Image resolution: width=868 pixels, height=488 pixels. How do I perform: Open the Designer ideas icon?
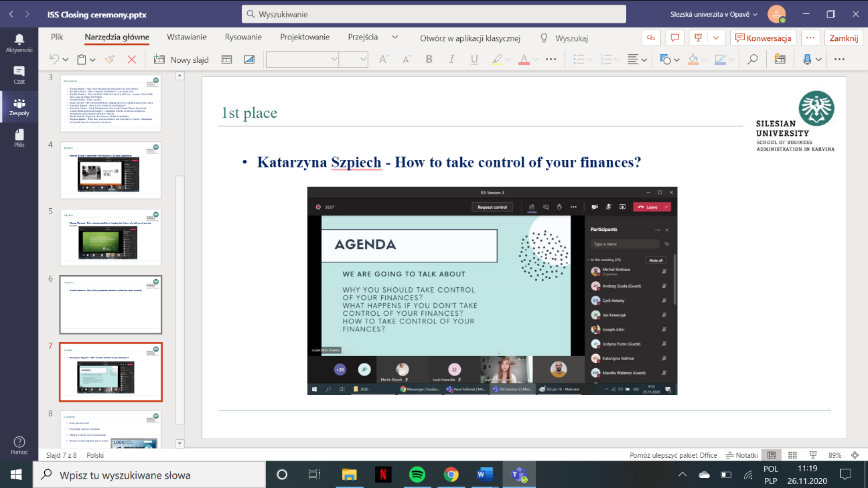coord(780,60)
